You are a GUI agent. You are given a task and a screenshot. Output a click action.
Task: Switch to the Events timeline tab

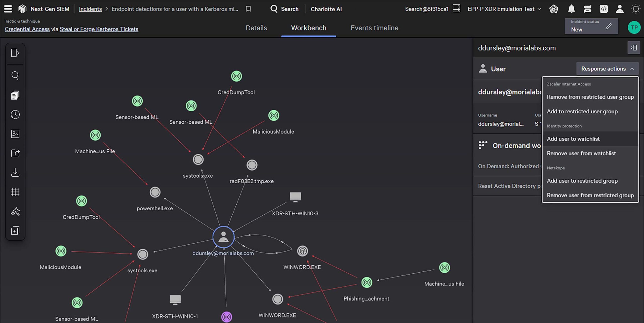[x=374, y=28]
